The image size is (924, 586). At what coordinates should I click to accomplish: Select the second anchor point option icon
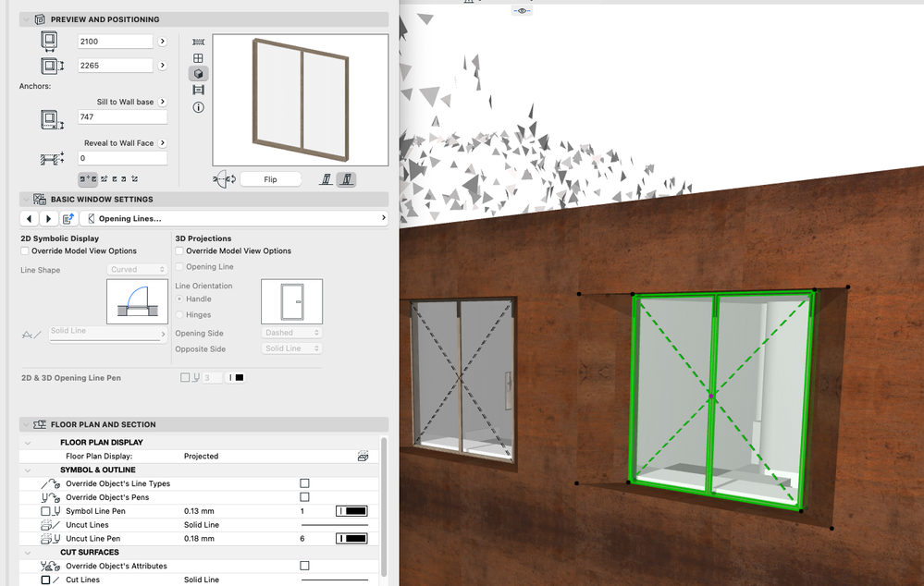tap(105, 178)
